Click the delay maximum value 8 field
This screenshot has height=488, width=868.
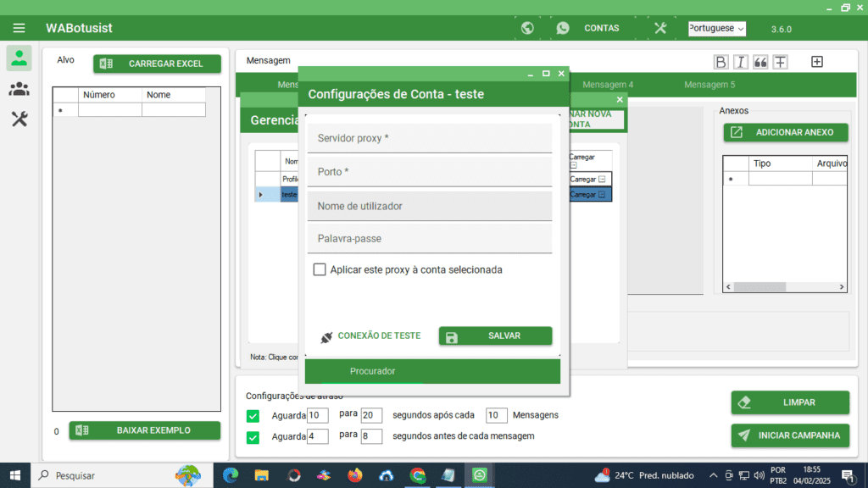coord(371,436)
